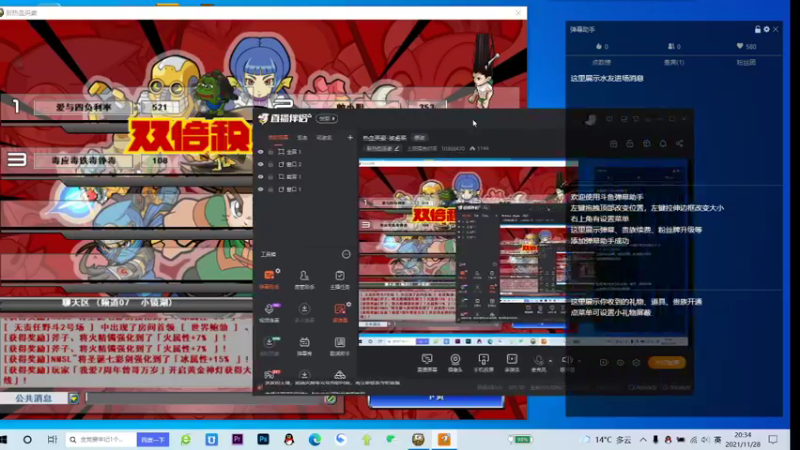
Task: Click the bell notification icon in the companion window
Action: (663, 144)
